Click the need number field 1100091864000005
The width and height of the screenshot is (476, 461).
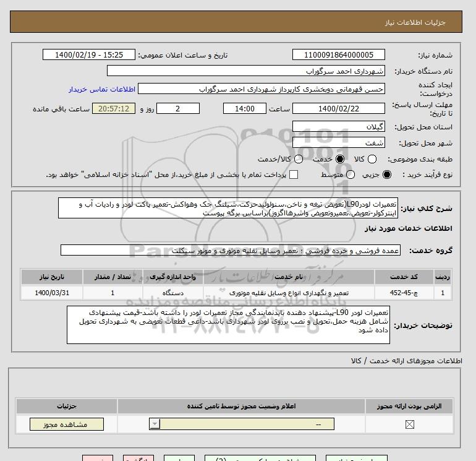(339, 54)
